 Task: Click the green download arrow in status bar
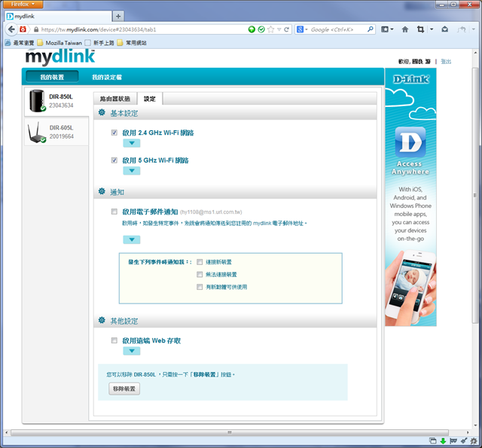pos(443,441)
